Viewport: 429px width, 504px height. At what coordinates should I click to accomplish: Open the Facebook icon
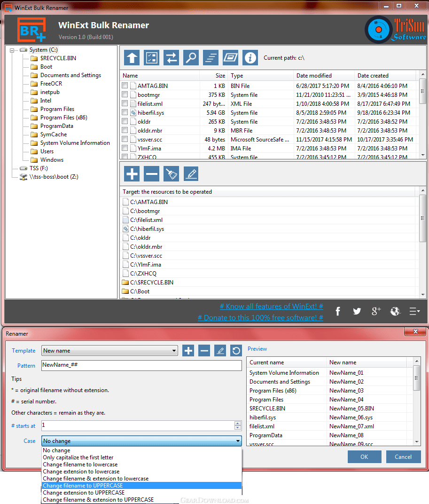pyautogui.click(x=338, y=311)
